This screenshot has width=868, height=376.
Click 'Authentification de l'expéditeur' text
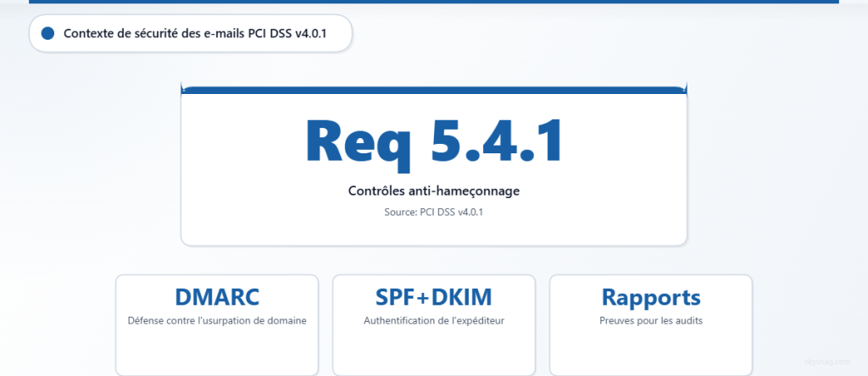pyautogui.click(x=433, y=321)
